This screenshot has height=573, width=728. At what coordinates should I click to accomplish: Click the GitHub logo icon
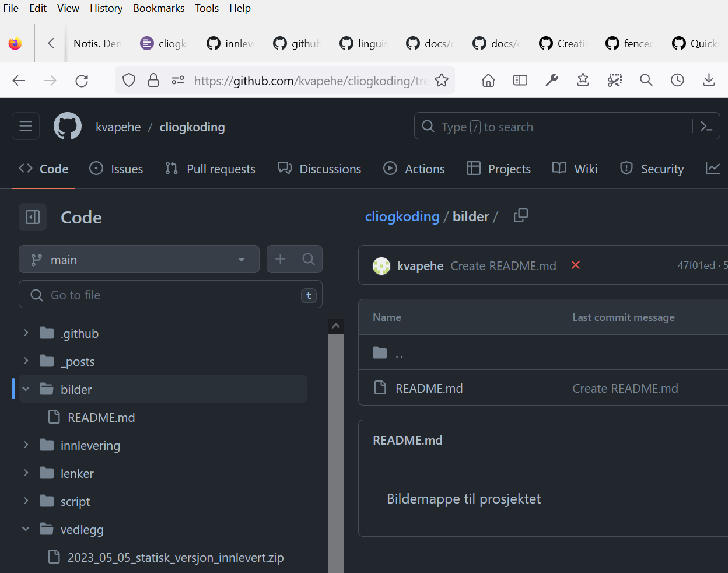[67, 125]
